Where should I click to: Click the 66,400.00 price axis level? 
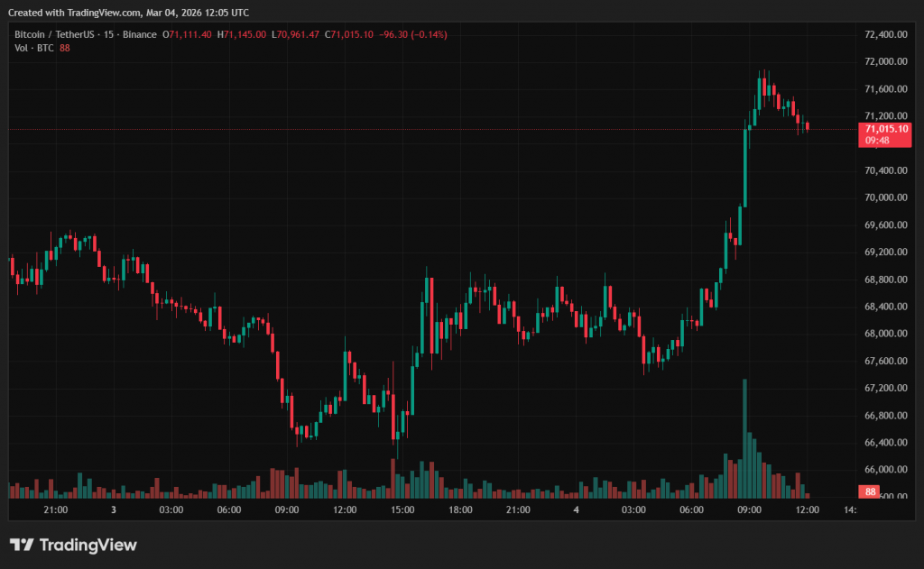point(884,443)
